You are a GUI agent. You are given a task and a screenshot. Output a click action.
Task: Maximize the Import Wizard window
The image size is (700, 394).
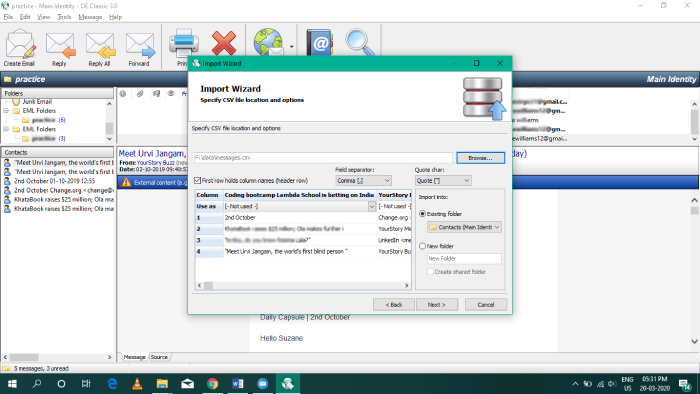[x=476, y=63]
